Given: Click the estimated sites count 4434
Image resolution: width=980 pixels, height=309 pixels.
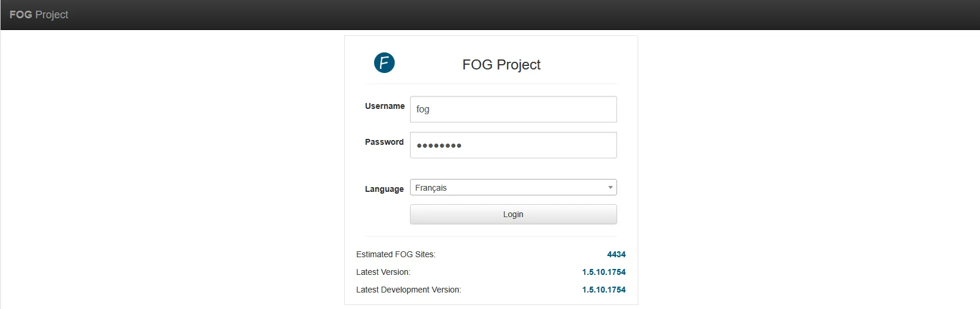Looking at the screenshot, I should 616,254.
